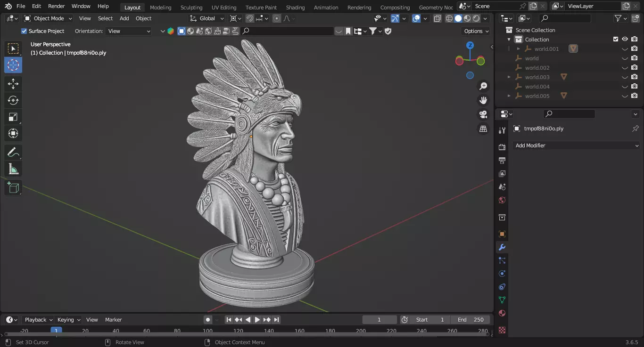Switch to wireframe viewport shading
Screen dimensions: 644x347
tap(449, 18)
